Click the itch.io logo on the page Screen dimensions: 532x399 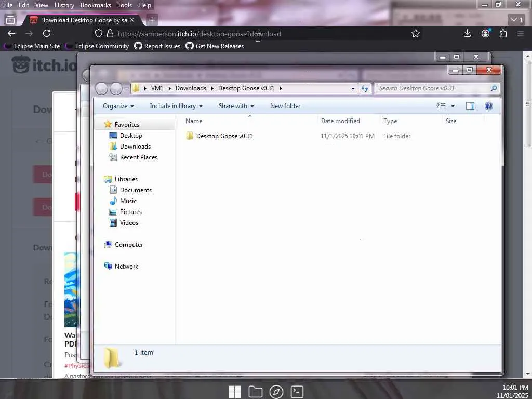coord(44,64)
